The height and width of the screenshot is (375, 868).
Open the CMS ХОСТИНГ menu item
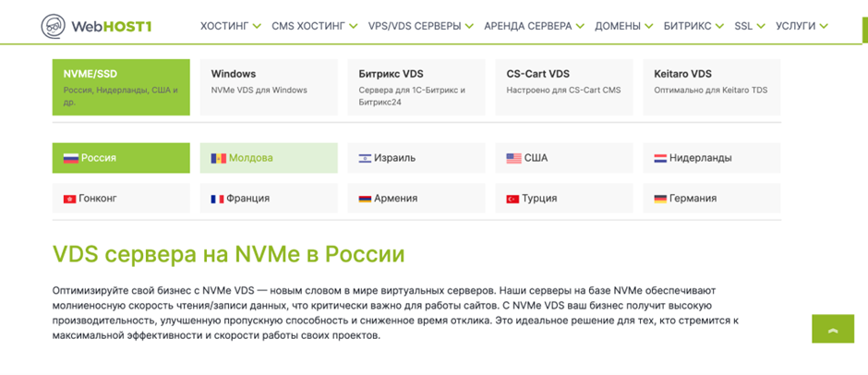(x=309, y=26)
